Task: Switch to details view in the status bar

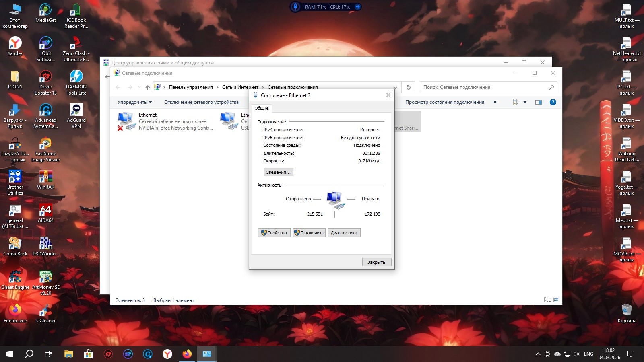Action: coord(547,300)
